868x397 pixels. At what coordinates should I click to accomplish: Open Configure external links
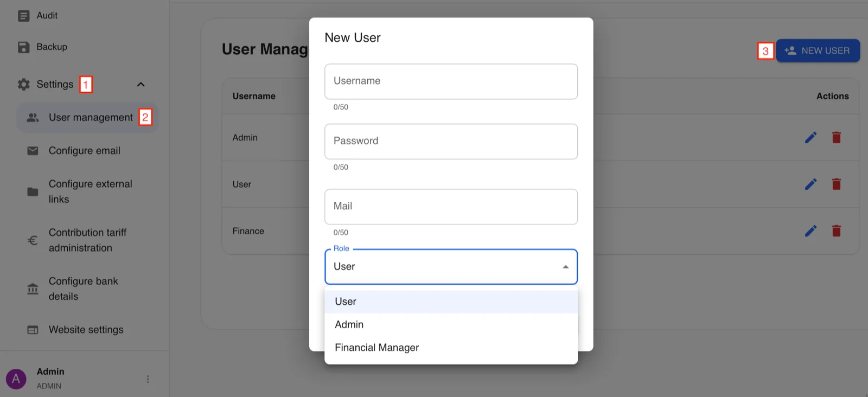[x=87, y=191]
